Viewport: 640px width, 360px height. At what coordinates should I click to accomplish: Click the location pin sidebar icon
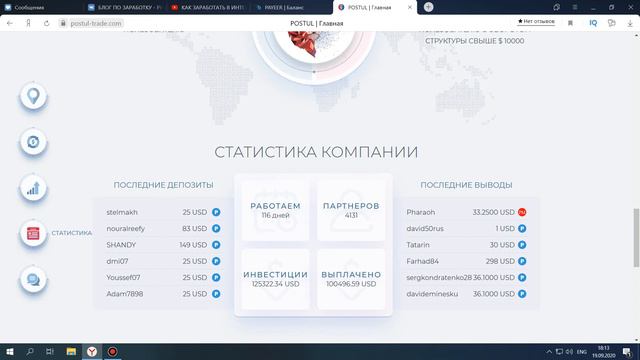coord(33,96)
